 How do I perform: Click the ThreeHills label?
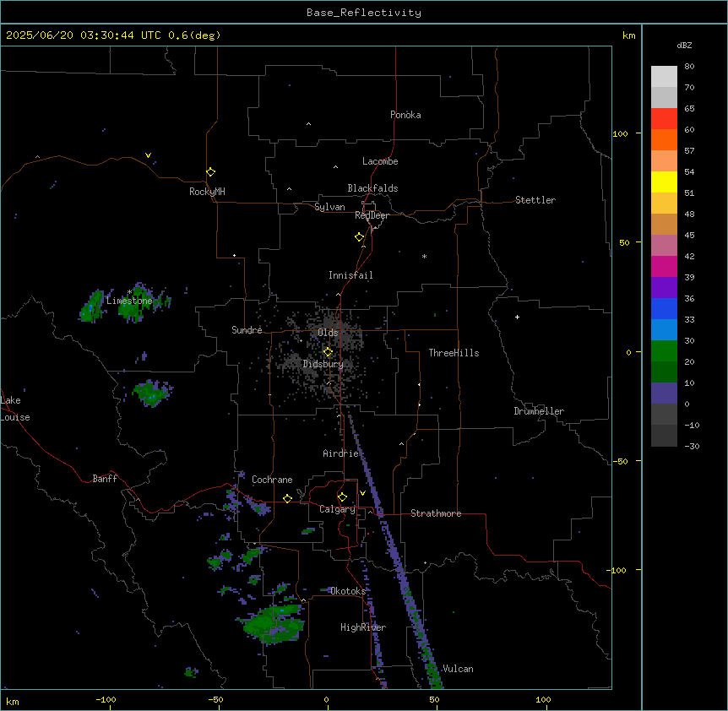[x=454, y=353]
